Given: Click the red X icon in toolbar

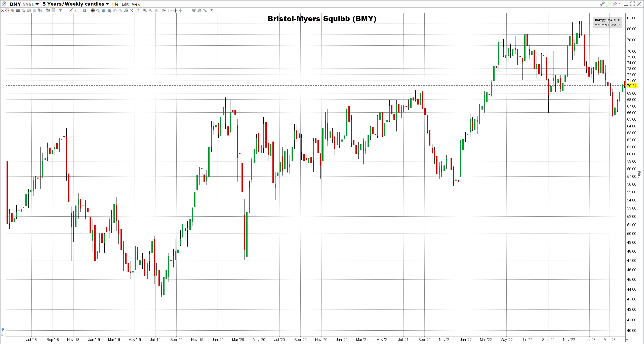Looking at the screenshot, I should coord(3,11).
